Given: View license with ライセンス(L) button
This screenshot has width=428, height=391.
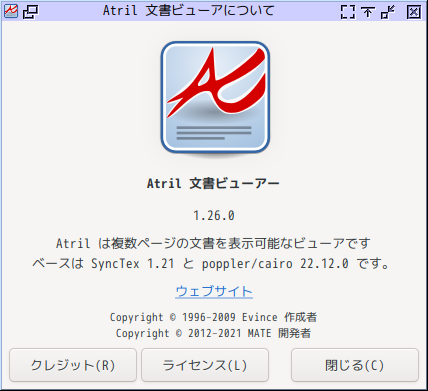Looking at the screenshot, I should coord(205,365).
